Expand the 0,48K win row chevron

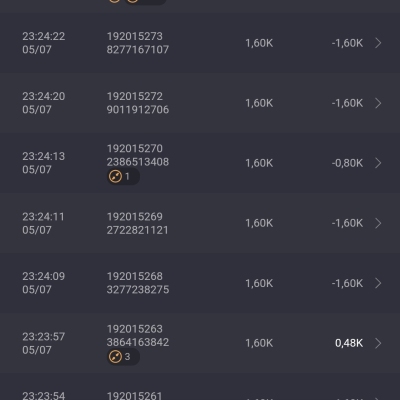click(378, 343)
